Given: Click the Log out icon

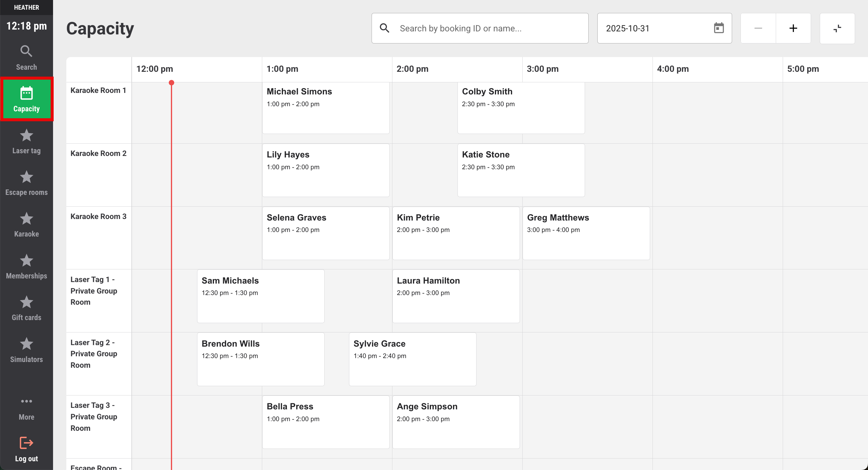Looking at the screenshot, I should click(x=26, y=443).
